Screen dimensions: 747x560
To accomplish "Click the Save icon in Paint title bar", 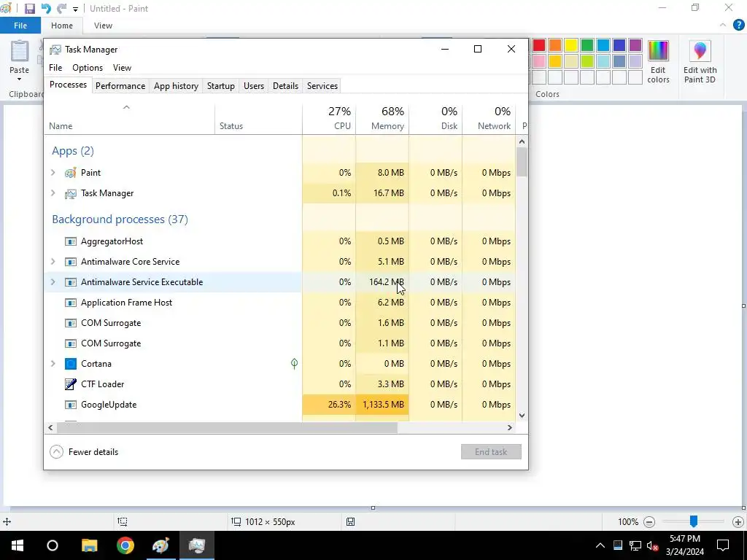I will click(29, 9).
